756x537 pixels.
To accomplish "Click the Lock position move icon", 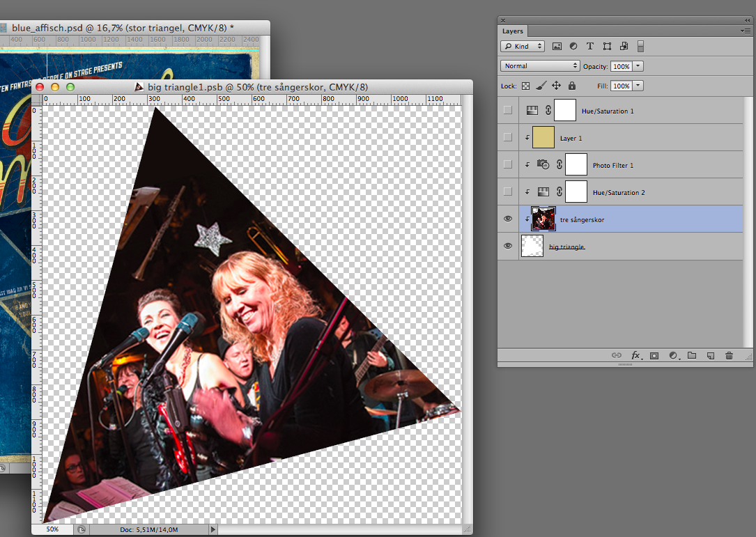I will (x=557, y=86).
